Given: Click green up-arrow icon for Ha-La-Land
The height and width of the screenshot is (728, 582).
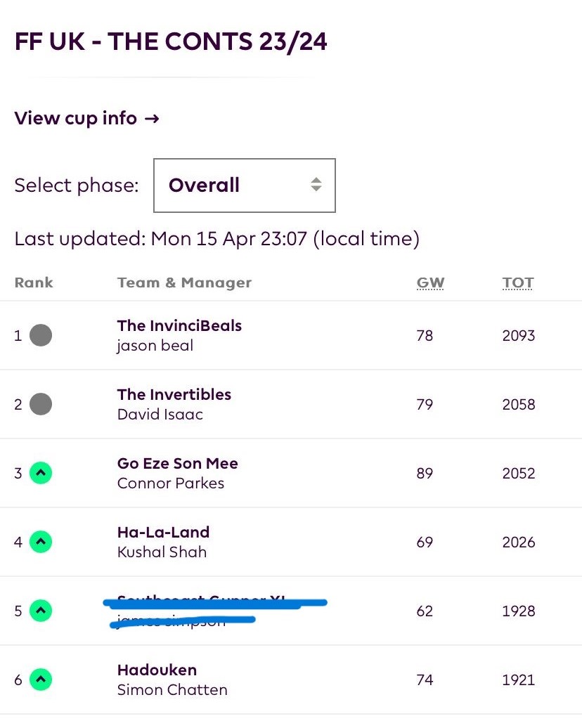Looking at the screenshot, I should tap(41, 542).
